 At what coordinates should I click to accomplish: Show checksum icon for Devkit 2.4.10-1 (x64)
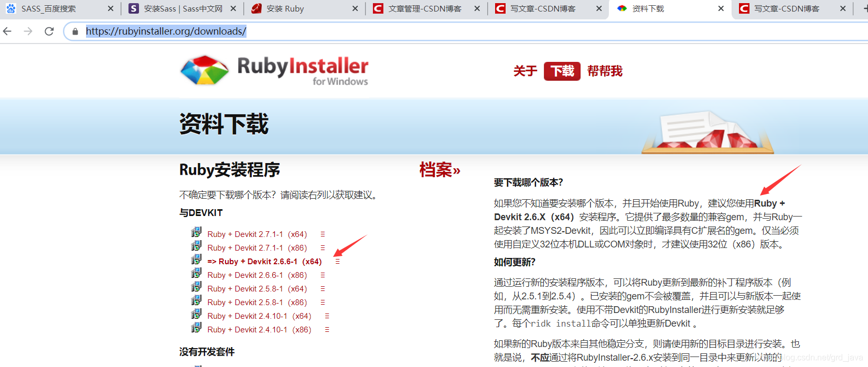point(327,316)
